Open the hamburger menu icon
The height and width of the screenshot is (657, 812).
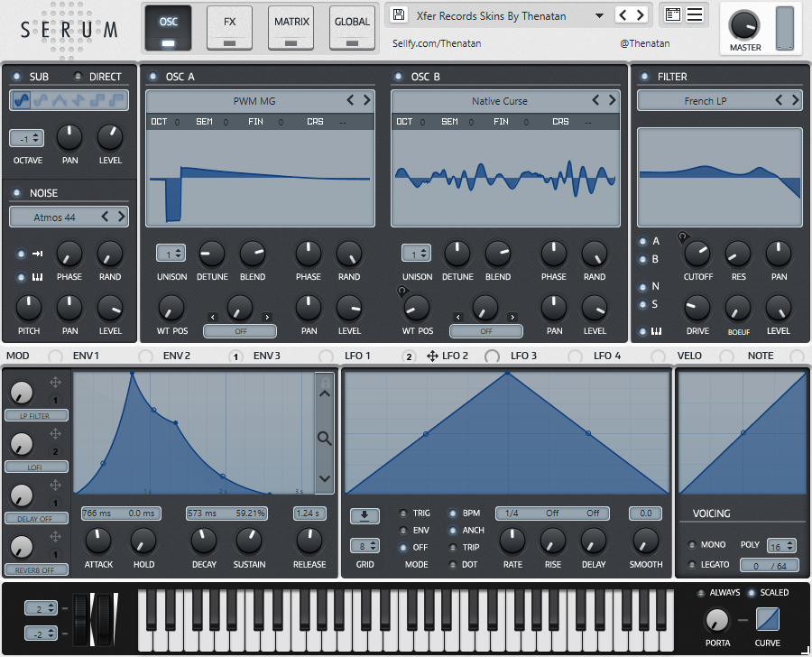[695, 15]
